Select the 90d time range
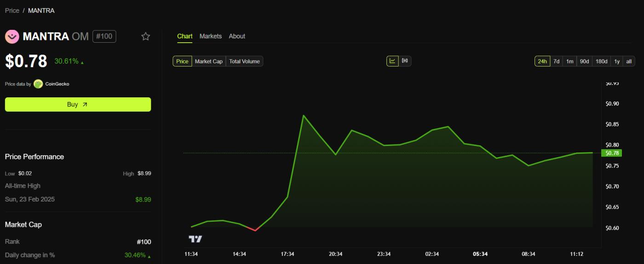 pyautogui.click(x=584, y=62)
